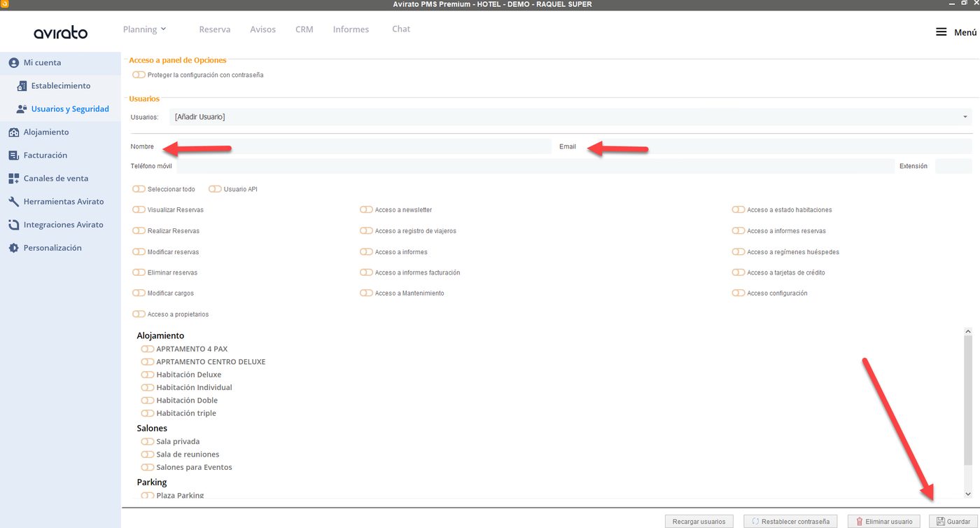980x528 pixels.
Task: Click the Eliminar usuario button
Action: (884, 522)
